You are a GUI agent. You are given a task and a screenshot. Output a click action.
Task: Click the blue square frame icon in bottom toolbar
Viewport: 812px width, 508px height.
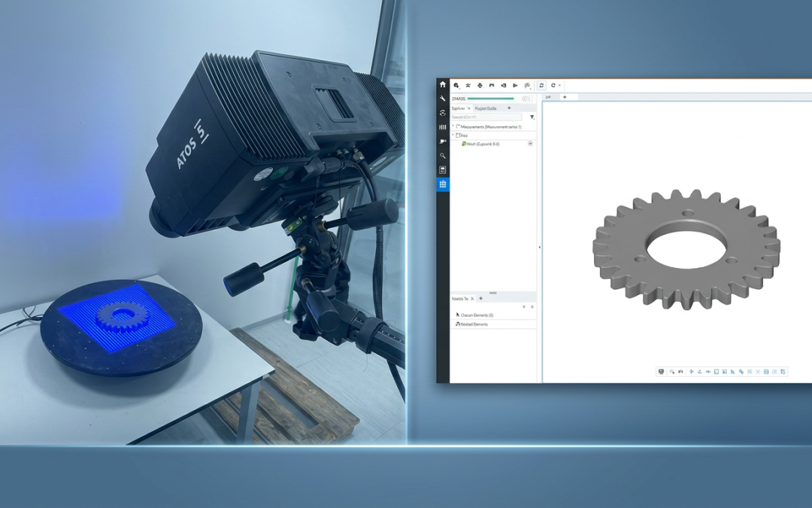[717, 372]
